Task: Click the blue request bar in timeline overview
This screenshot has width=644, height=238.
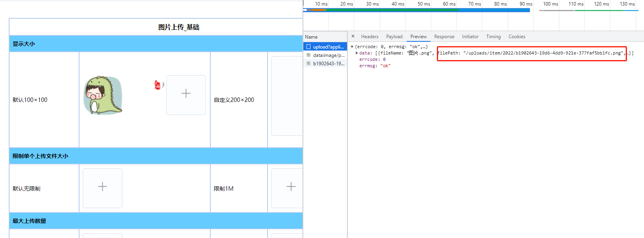Action: click(x=416, y=10)
